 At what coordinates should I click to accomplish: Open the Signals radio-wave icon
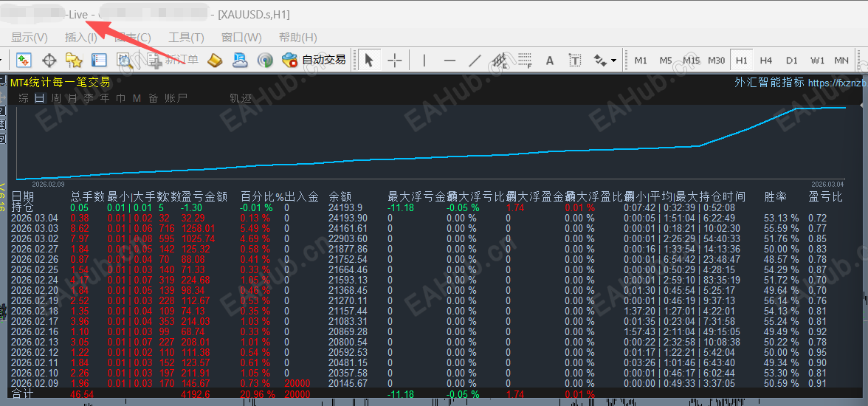pos(265,60)
